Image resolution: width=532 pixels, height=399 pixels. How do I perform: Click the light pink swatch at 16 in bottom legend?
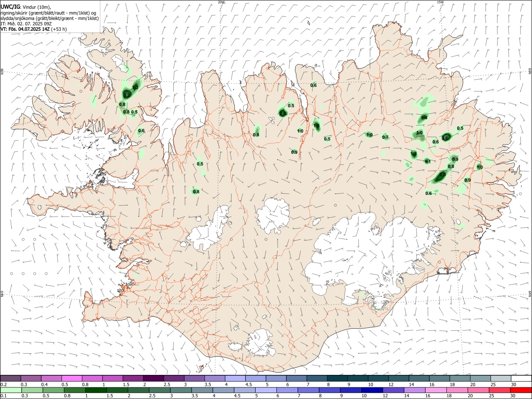(x=436, y=390)
